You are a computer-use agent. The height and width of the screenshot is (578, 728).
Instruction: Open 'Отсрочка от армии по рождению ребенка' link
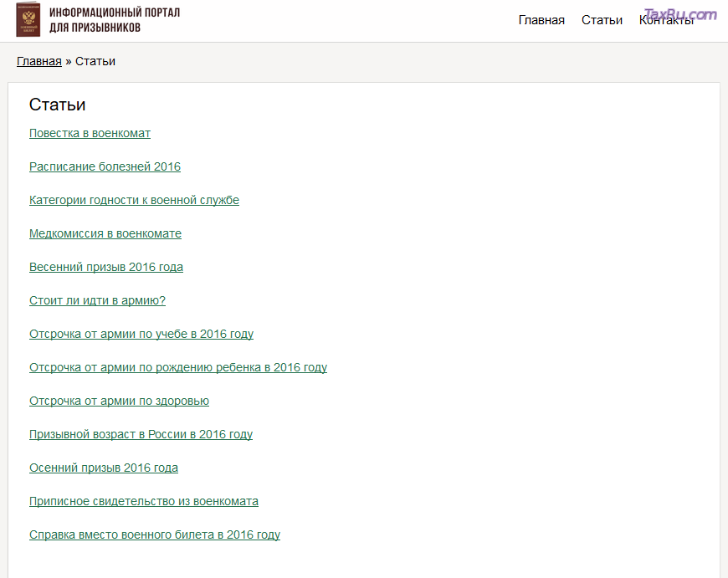point(178,367)
